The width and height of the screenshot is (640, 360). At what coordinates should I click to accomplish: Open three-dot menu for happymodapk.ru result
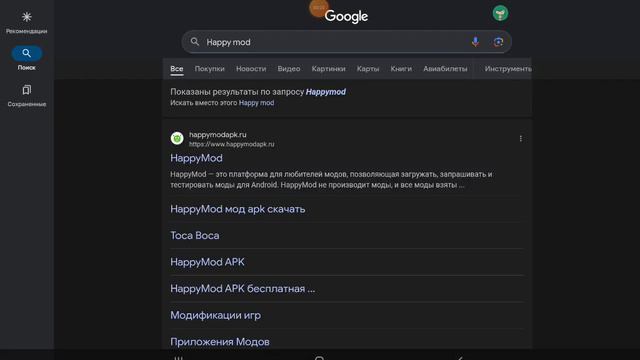(x=520, y=139)
